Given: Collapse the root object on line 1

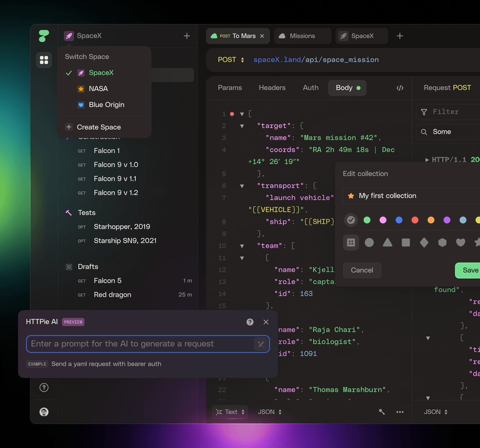Looking at the screenshot, I should point(242,114).
